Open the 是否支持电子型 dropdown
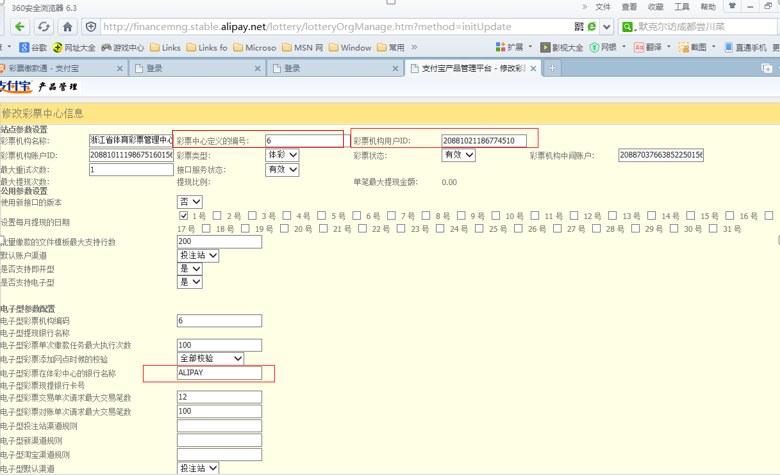This screenshot has width=780, height=475. pos(190,282)
